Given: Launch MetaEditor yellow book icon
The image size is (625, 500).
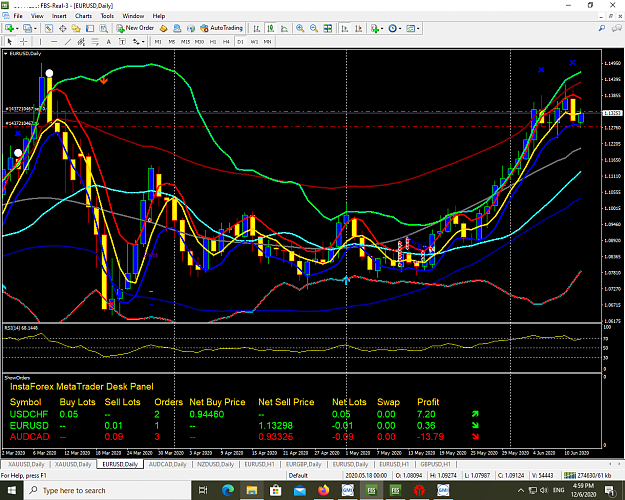Looking at the screenshot, I should [x=163, y=28].
